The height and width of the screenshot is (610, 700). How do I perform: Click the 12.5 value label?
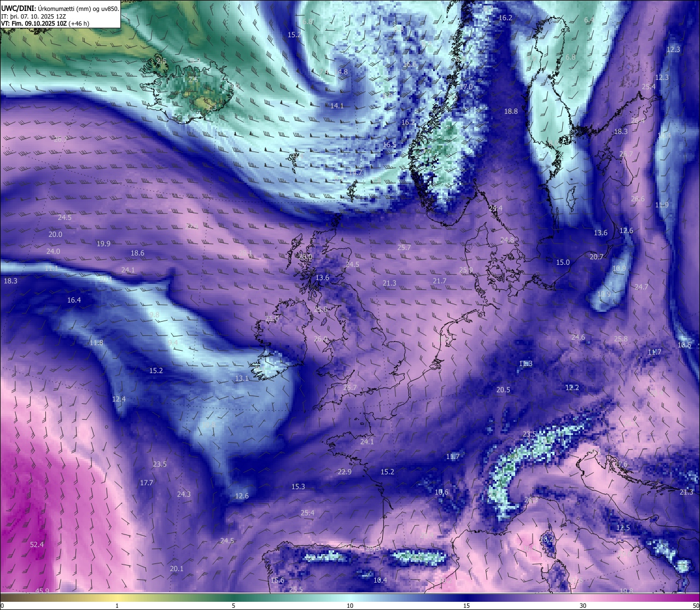[x=623, y=527]
